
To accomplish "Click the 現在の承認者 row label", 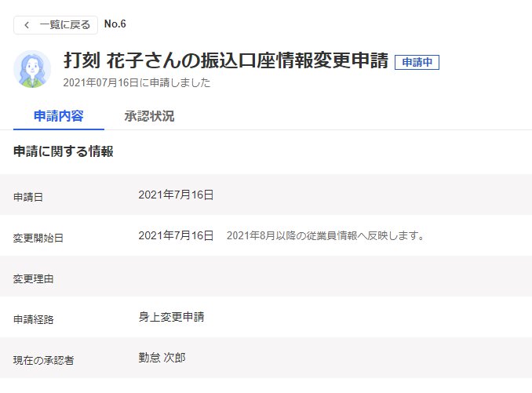I will pos(43,360).
